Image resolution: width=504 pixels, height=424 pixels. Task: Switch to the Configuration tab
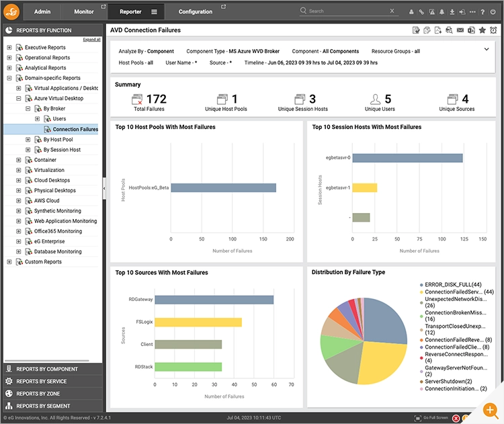point(196,11)
